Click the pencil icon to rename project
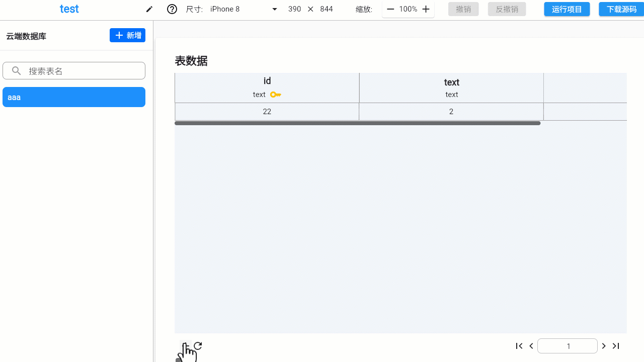Image resolution: width=644 pixels, height=362 pixels. pos(149,9)
